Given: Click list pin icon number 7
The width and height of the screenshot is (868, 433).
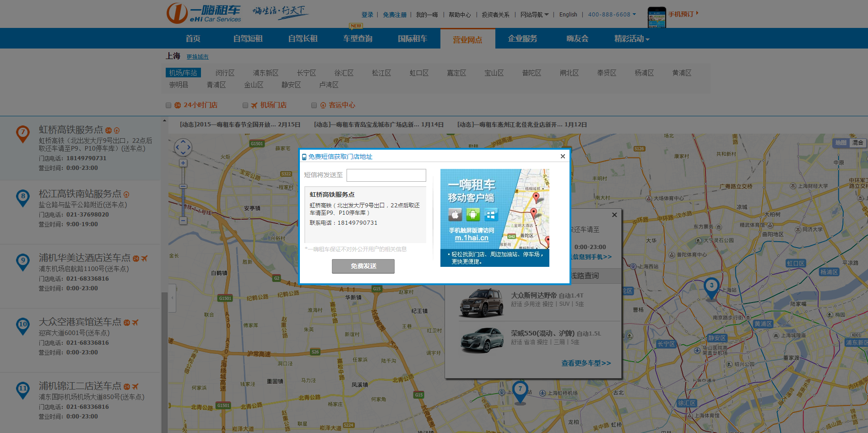Looking at the screenshot, I should [x=23, y=134].
